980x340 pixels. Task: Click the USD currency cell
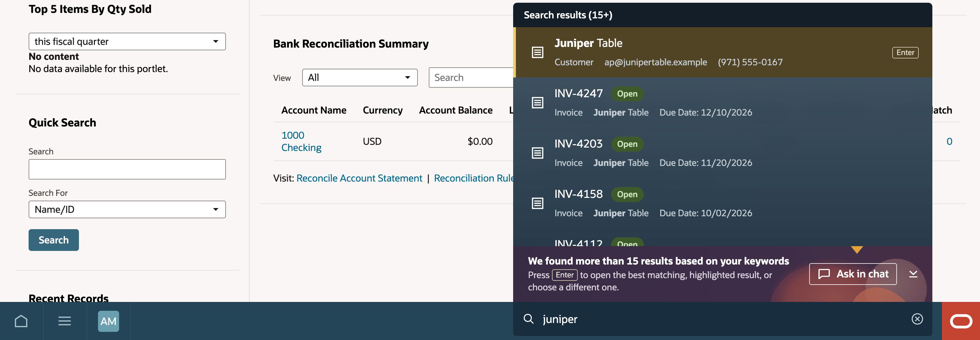[372, 141]
